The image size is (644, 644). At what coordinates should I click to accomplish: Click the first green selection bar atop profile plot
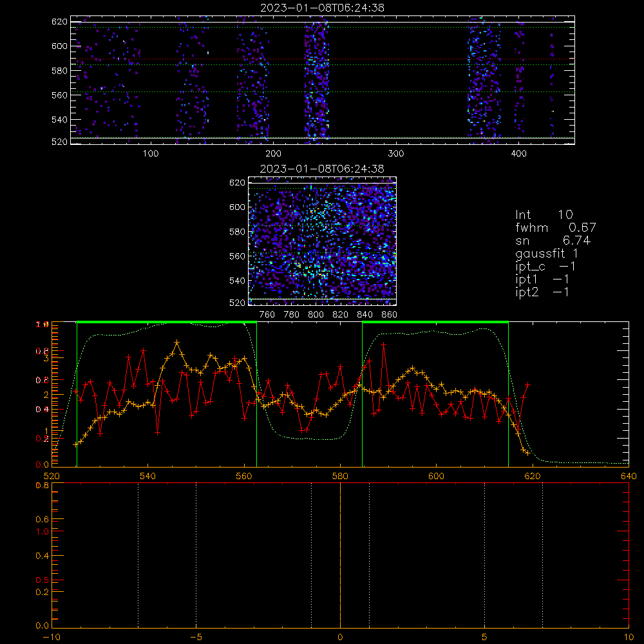tap(167, 323)
